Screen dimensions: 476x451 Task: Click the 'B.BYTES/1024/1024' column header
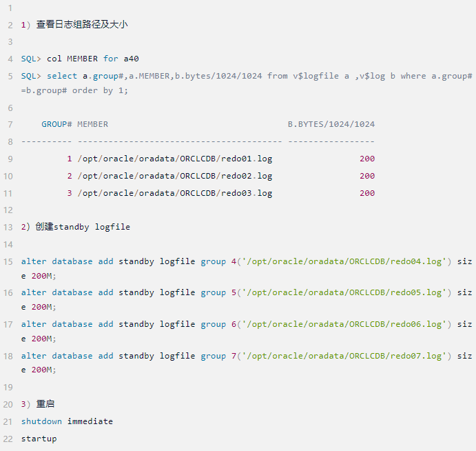(331, 124)
